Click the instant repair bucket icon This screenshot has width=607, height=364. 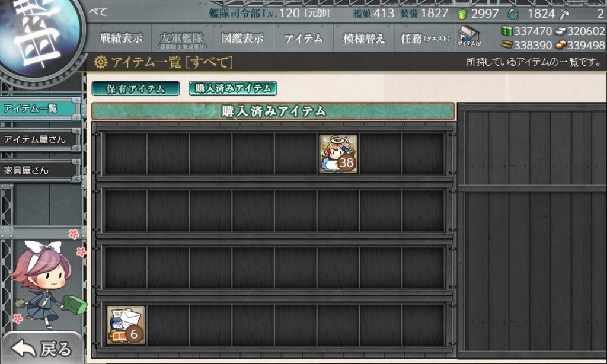[x=462, y=14]
